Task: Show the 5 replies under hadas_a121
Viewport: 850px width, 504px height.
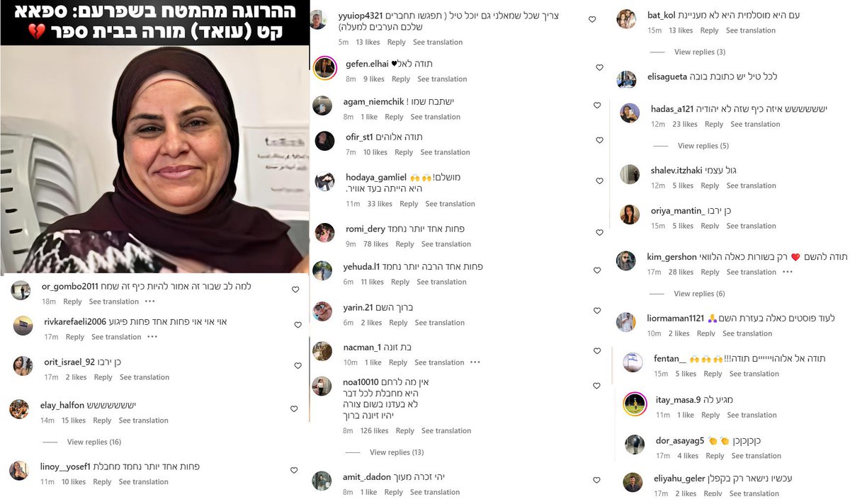Action: coord(703,146)
